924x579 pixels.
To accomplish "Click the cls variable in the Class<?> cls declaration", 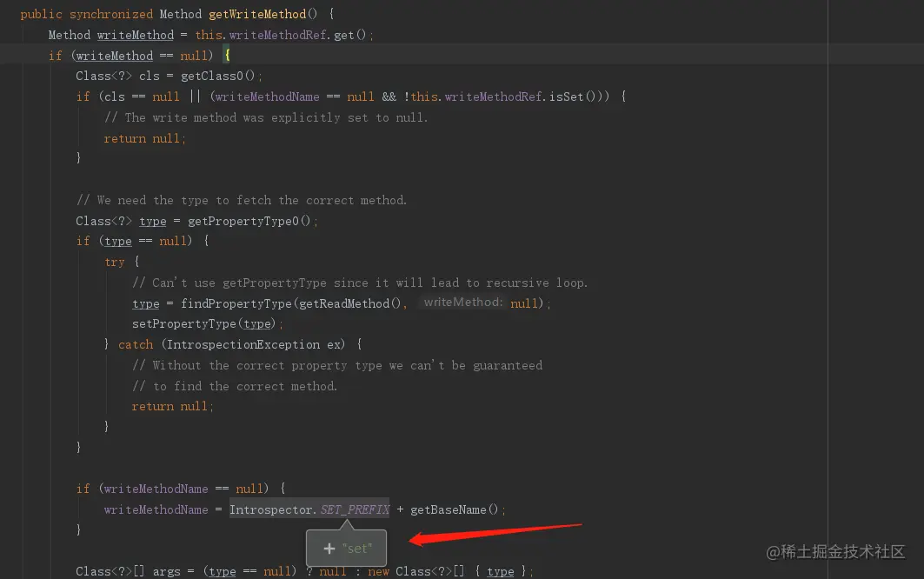I will click(x=150, y=76).
